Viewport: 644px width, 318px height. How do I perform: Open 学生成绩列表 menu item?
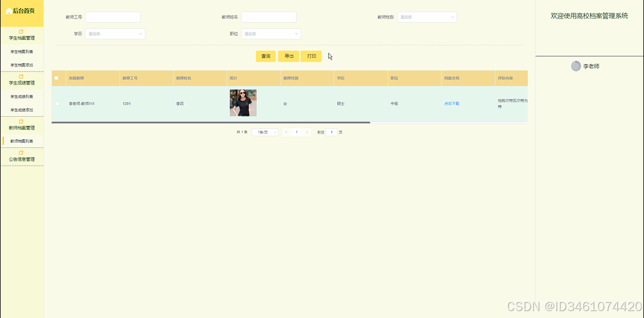coord(22,97)
